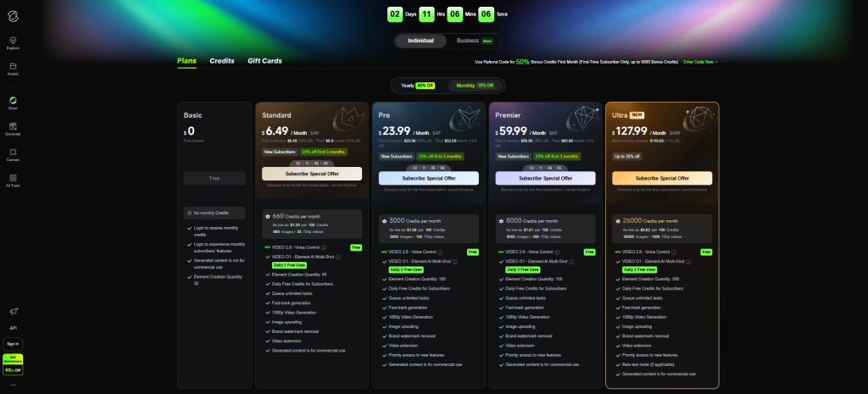Open Assets folder in the sidebar
Screen dimensions: 868x394
pos(13,69)
